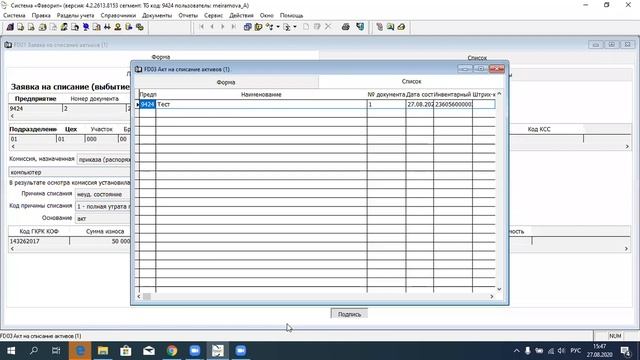Open the Справочники menu

118,16
